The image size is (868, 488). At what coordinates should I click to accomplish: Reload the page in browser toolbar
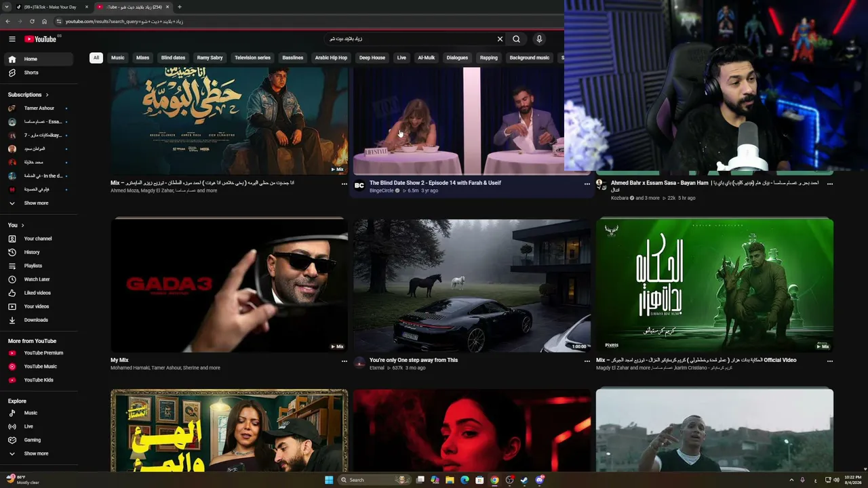(x=32, y=21)
